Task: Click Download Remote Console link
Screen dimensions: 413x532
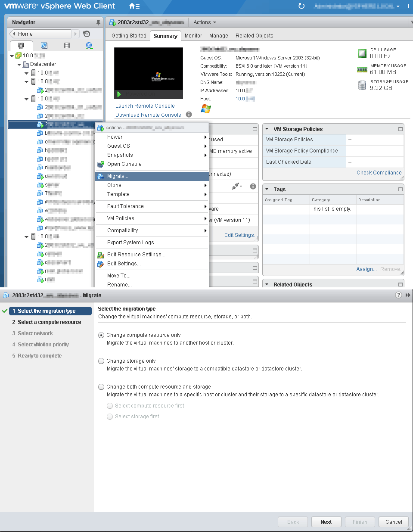Action: click(148, 115)
